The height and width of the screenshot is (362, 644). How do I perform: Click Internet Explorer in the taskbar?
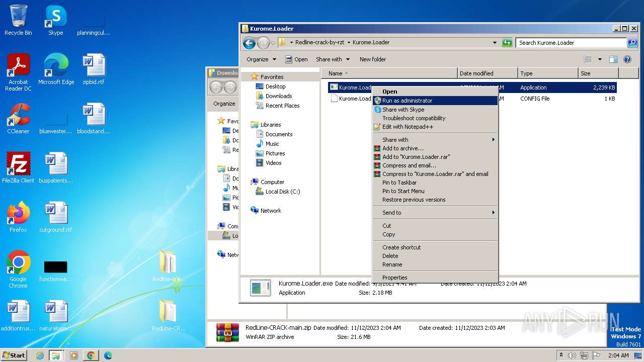coord(40,355)
